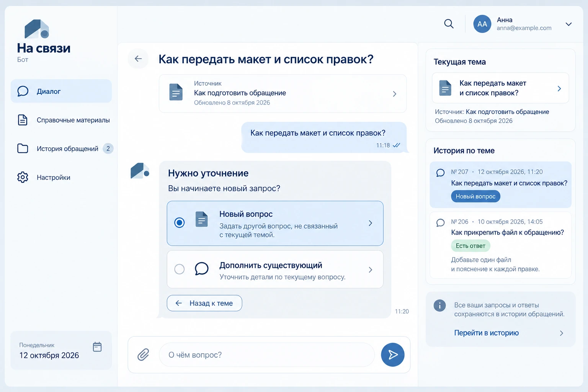The height and width of the screenshot is (392, 588).
Task: Open the Диалог section
Action: [61, 91]
